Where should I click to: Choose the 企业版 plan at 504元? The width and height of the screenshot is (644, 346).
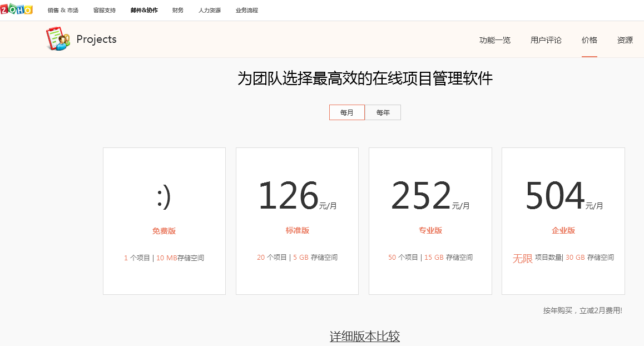pos(563,230)
